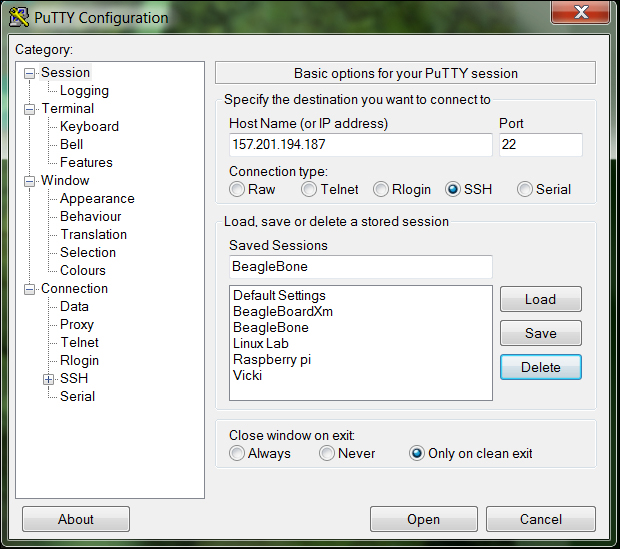Close the PuTTY Configuration window

[580, 13]
